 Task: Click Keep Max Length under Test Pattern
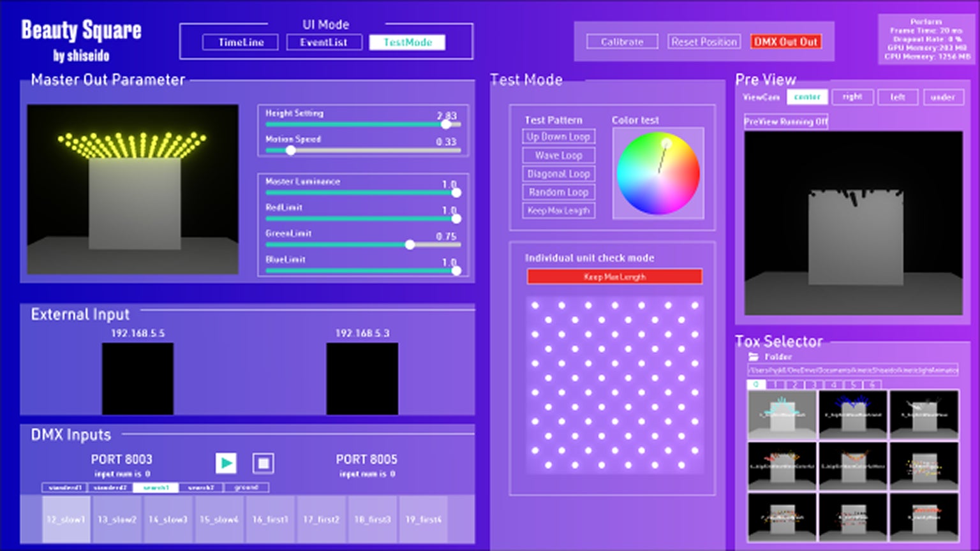559,210
